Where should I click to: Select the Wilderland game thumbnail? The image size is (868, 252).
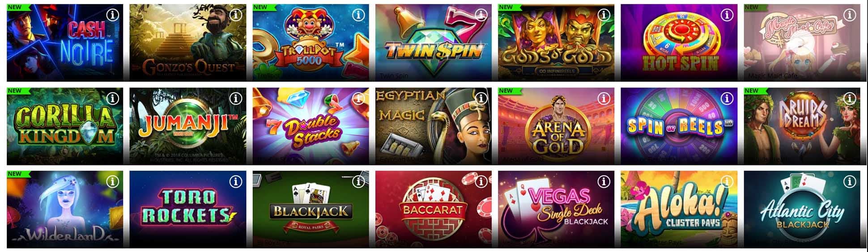[x=65, y=209]
